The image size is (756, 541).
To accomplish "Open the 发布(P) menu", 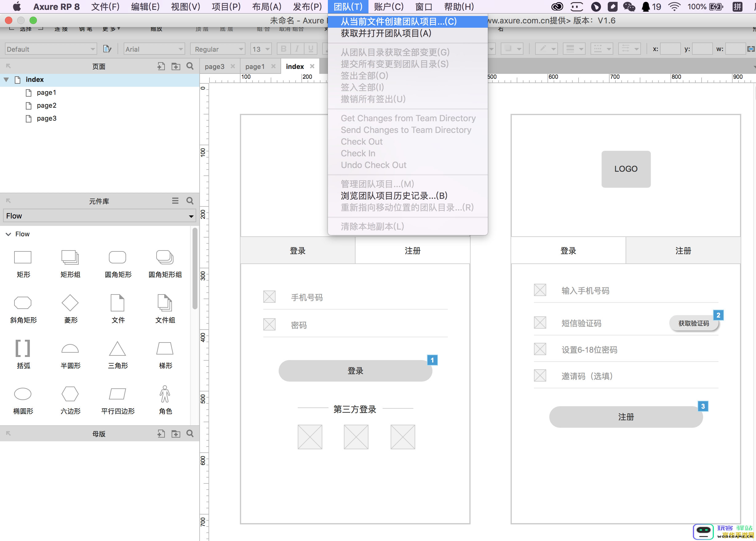I will coord(307,7).
